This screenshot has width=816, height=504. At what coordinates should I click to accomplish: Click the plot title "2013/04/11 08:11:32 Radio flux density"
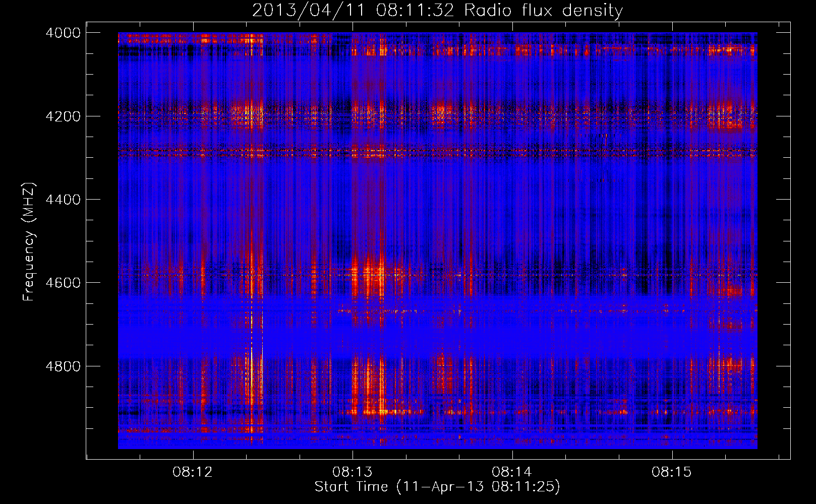[437, 11]
